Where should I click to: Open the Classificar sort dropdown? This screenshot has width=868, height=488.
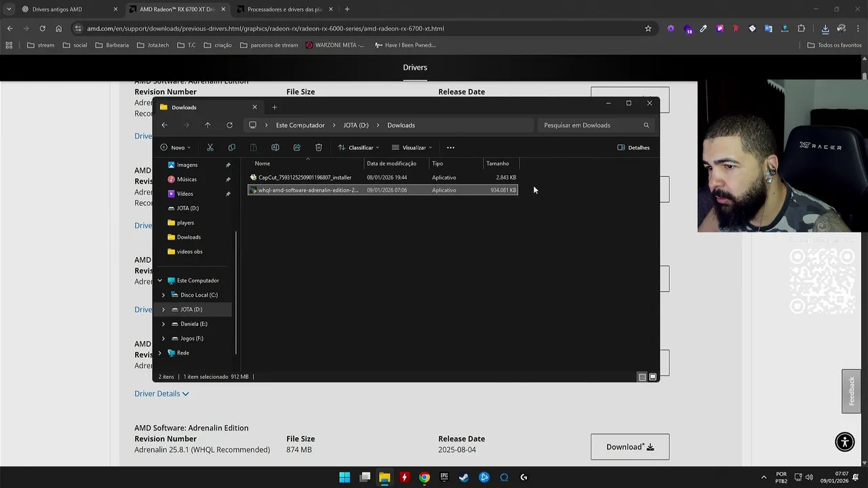359,147
